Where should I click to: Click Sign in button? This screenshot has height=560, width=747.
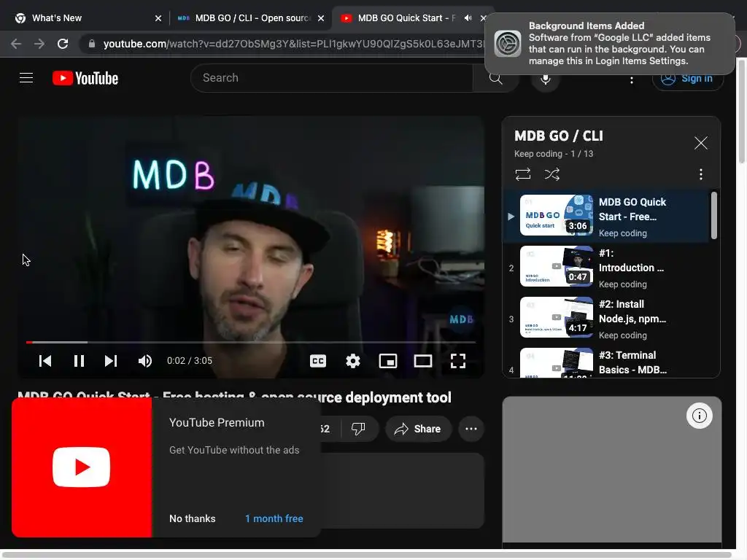688,79
